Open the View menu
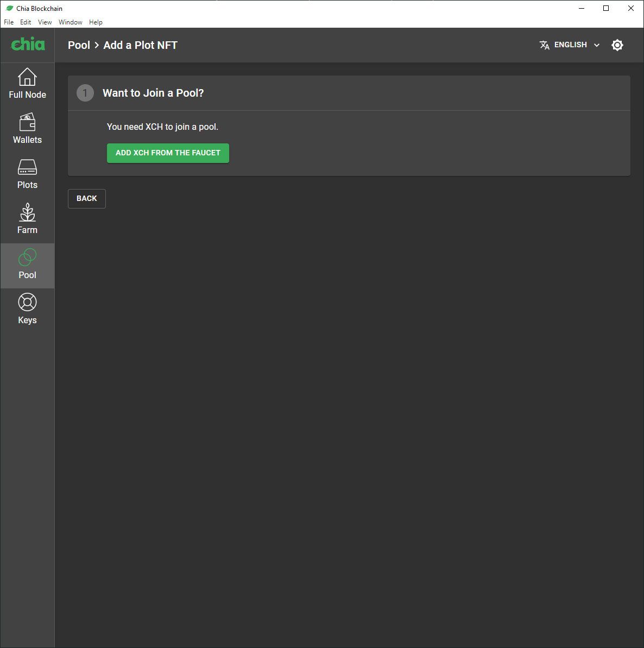The image size is (644, 648). (x=45, y=22)
